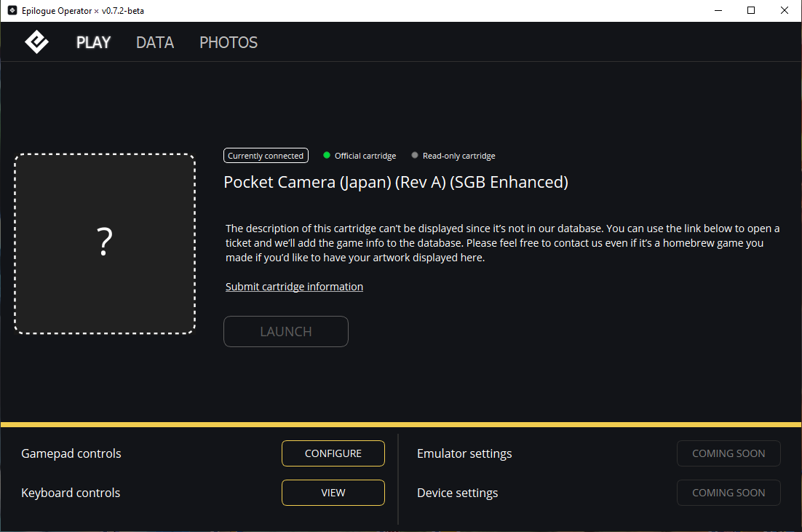Click COMING SOON beside Device settings
Image resolution: width=802 pixels, height=532 pixels.
click(x=728, y=493)
